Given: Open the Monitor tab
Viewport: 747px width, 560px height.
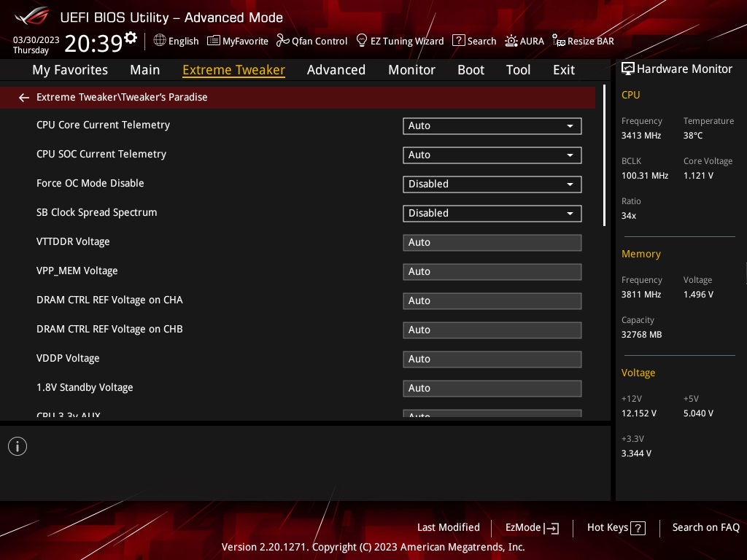Looking at the screenshot, I should coord(411,70).
